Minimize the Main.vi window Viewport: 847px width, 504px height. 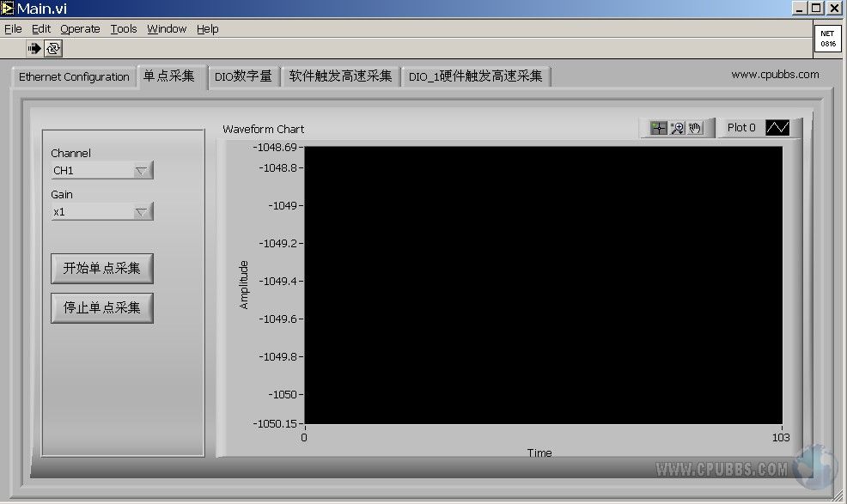coord(800,8)
